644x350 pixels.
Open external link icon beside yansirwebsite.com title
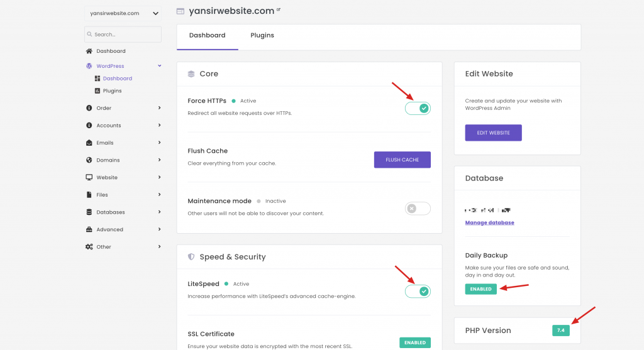279,10
